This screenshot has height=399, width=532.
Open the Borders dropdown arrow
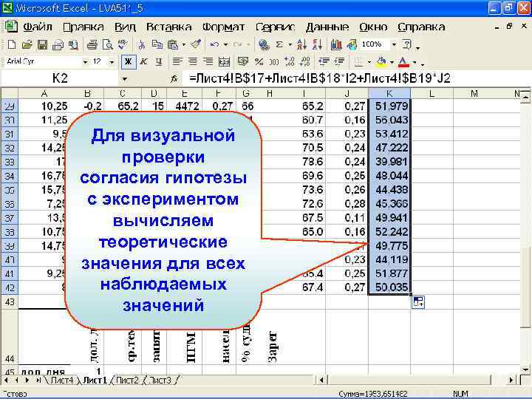[x=369, y=62]
